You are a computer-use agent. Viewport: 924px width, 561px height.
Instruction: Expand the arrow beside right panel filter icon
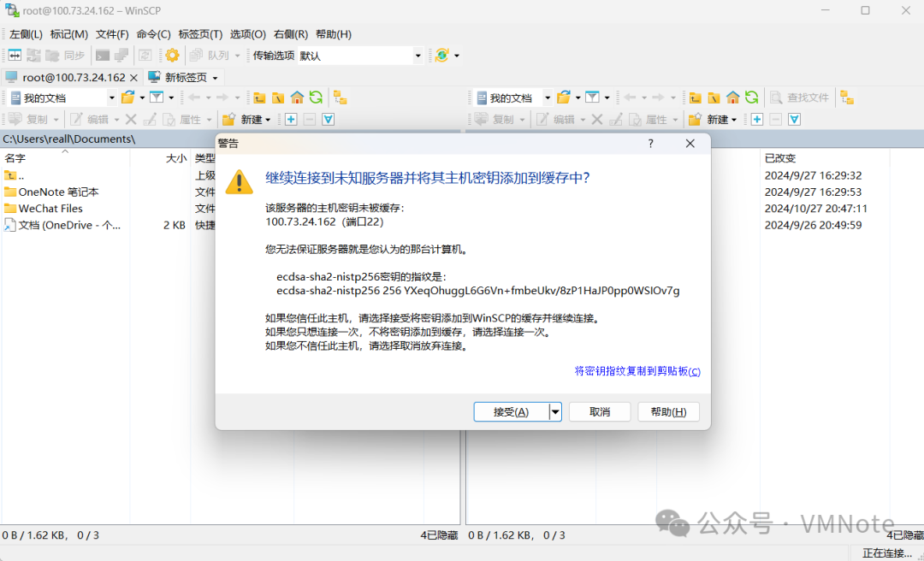(607, 97)
